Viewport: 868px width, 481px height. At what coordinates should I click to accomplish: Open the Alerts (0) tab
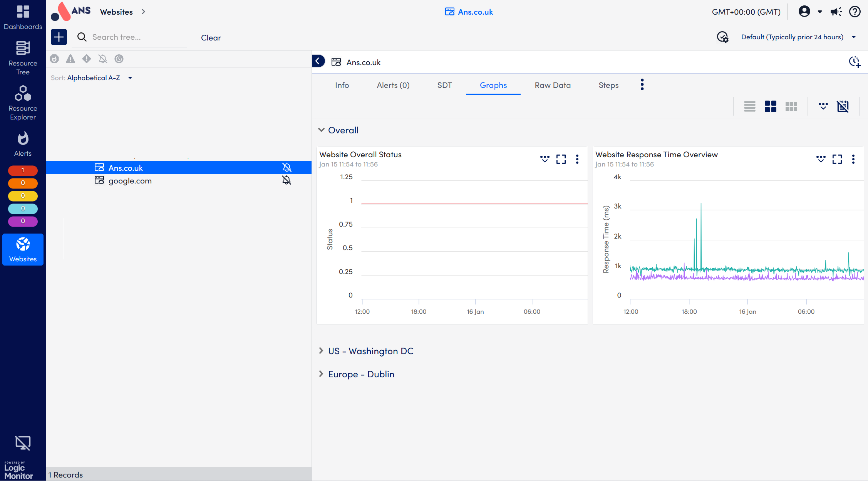393,85
